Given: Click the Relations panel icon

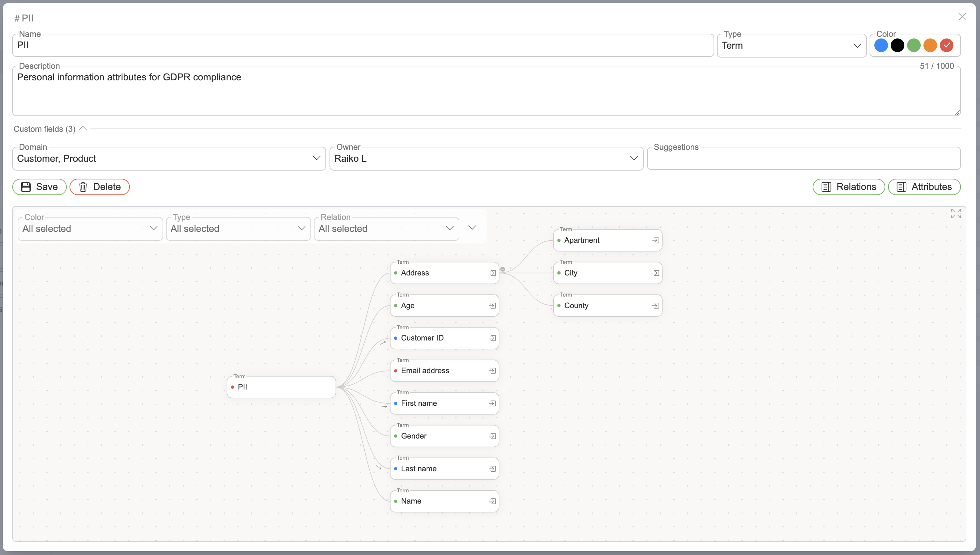Looking at the screenshot, I should (827, 186).
